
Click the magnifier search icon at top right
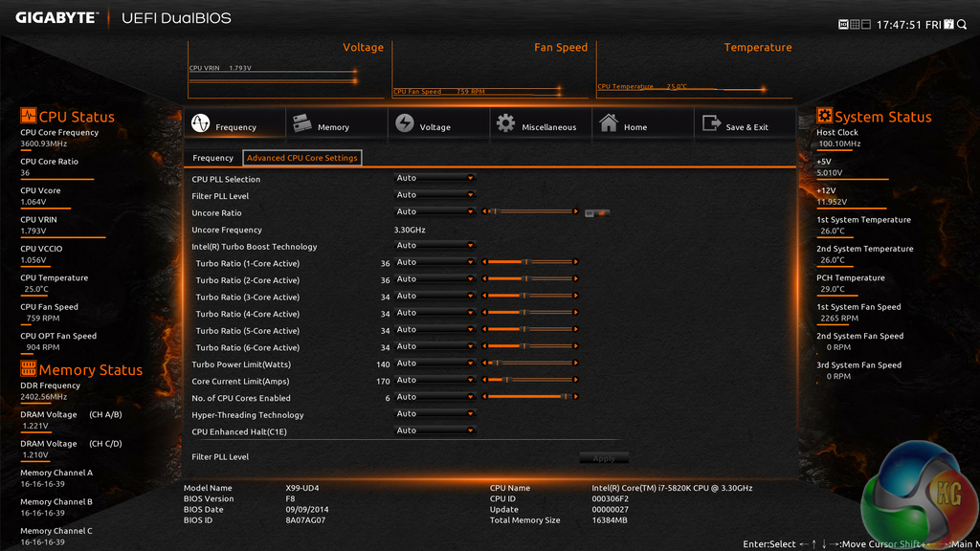pos(962,24)
